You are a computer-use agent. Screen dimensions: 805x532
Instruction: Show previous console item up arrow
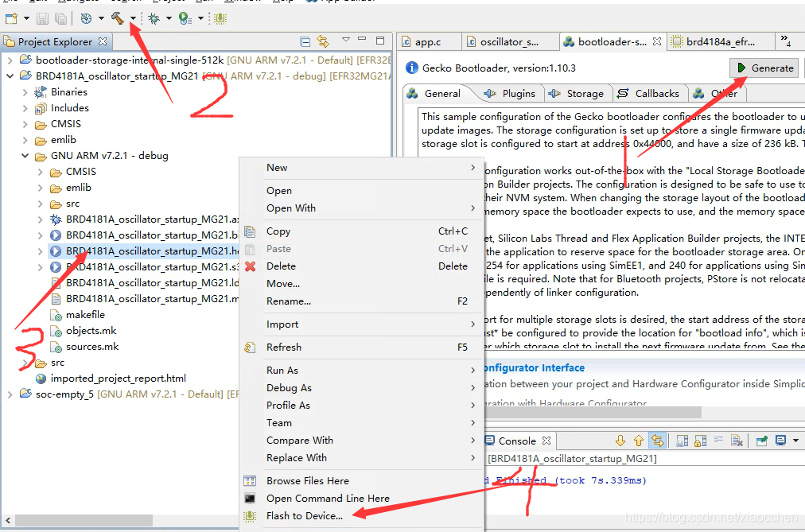pos(639,441)
